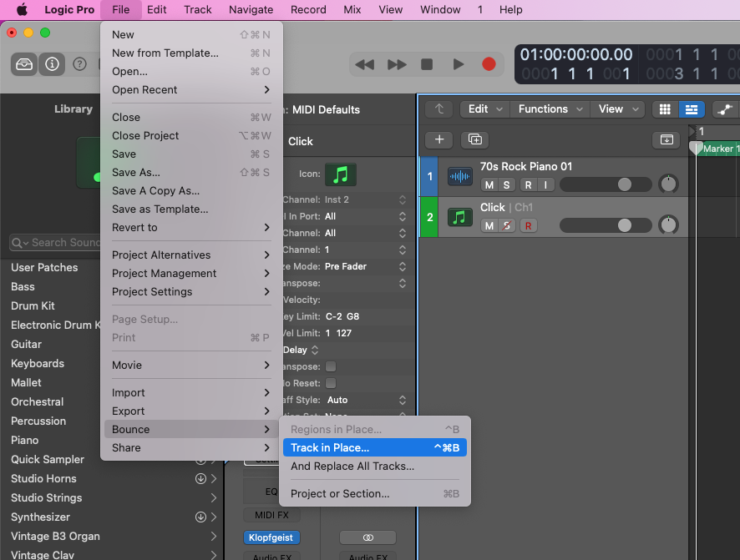Click the green MIDI note icon for Click track

[x=460, y=218]
